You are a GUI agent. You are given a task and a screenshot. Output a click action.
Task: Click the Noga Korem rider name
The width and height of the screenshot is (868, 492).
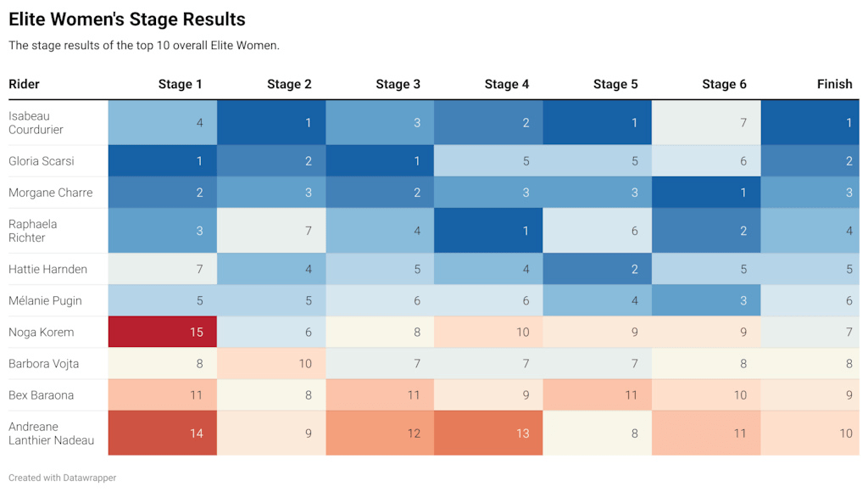tap(42, 333)
